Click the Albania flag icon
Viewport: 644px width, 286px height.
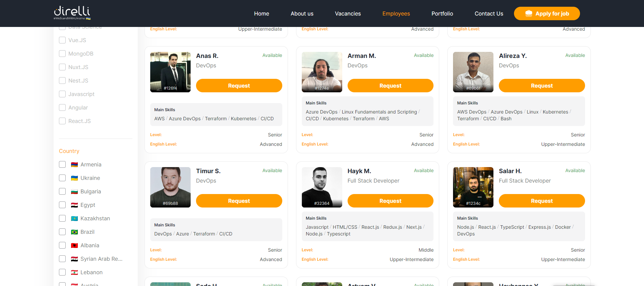click(x=74, y=245)
